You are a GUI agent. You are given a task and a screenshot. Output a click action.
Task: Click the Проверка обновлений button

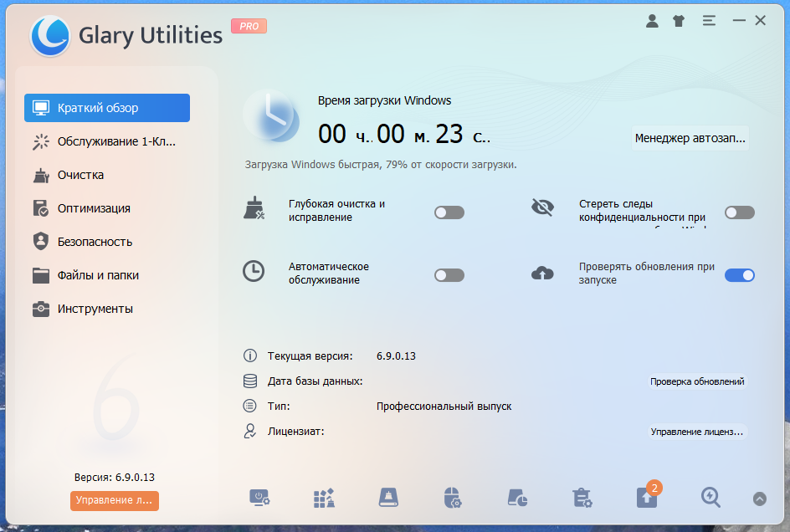697,381
